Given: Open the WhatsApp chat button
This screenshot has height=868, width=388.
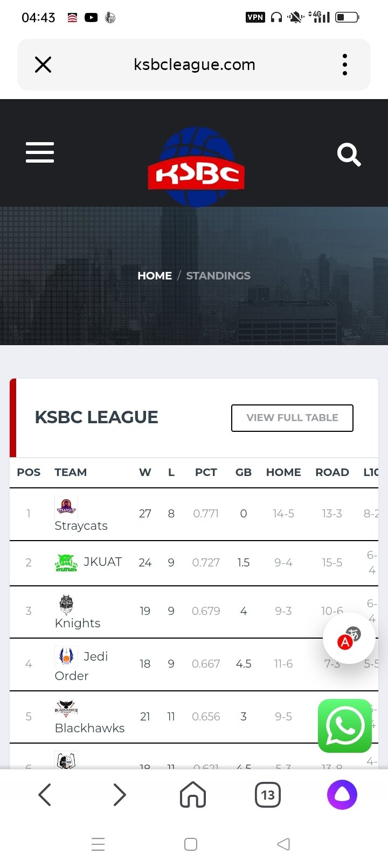Looking at the screenshot, I should pyautogui.click(x=345, y=725).
